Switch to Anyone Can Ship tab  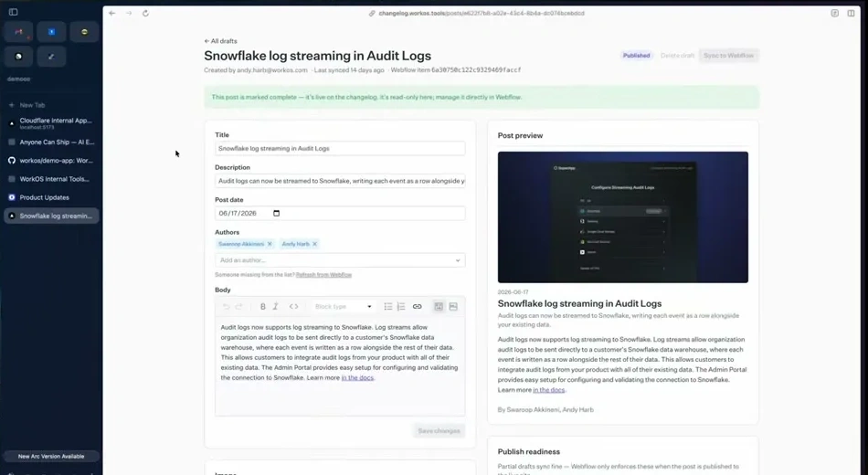[x=51, y=142]
